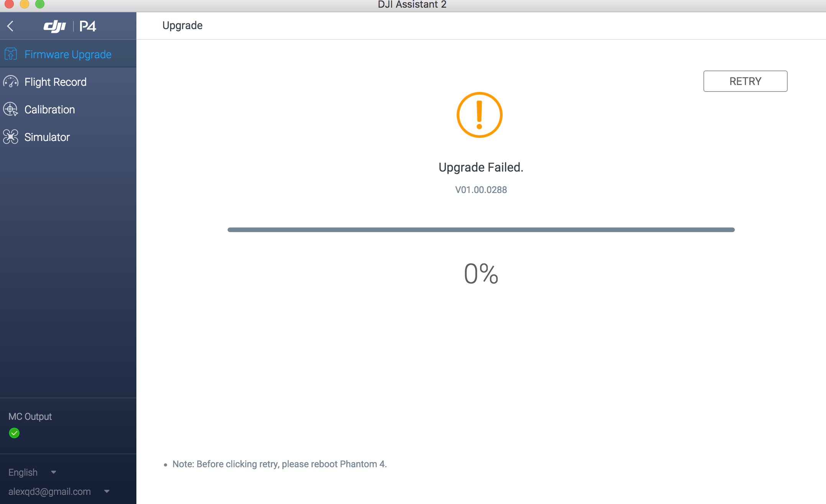Image resolution: width=826 pixels, height=504 pixels.
Task: Select Firmware Upgrade tab in sidebar
Action: coord(67,54)
